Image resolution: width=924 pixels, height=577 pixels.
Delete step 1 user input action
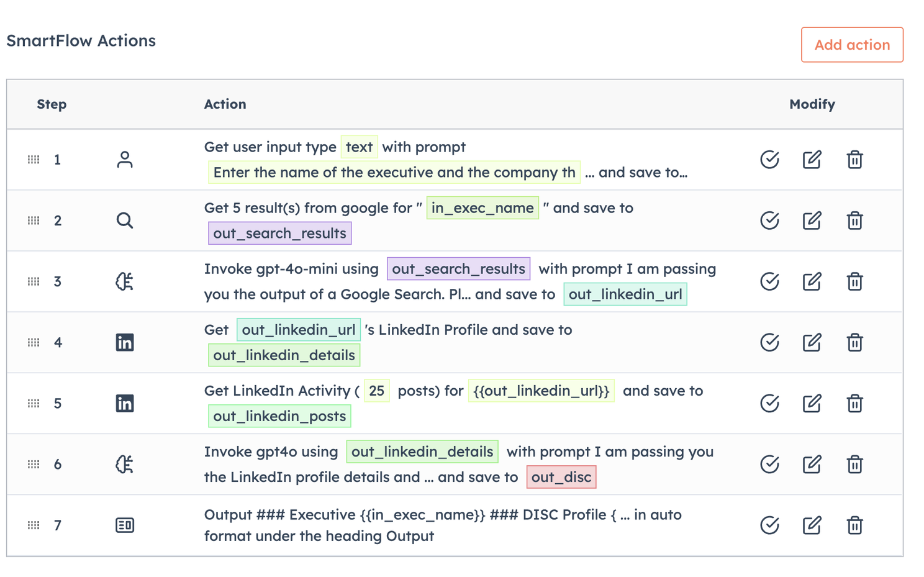(x=854, y=160)
